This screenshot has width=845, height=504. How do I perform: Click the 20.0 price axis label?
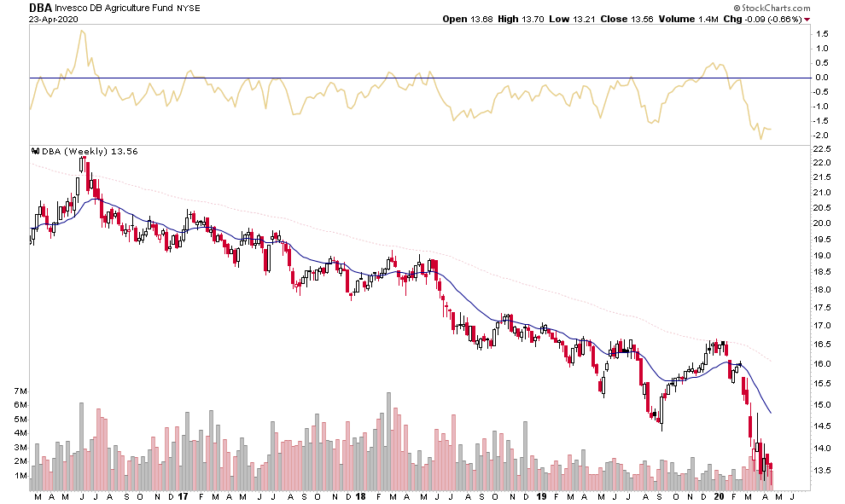pyautogui.click(x=822, y=223)
